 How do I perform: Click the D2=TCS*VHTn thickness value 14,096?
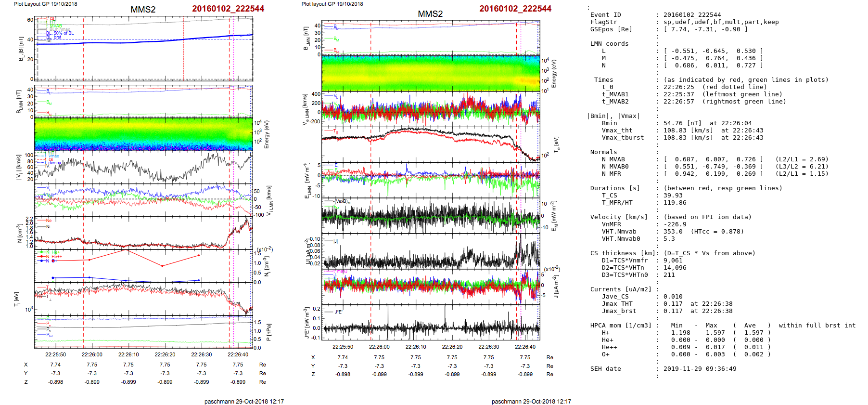click(675, 268)
